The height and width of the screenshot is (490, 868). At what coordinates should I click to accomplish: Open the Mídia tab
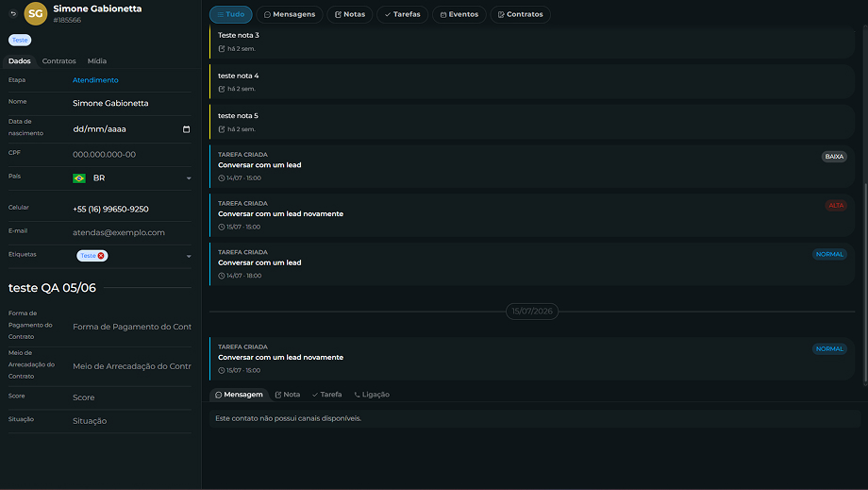pos(97,61)
